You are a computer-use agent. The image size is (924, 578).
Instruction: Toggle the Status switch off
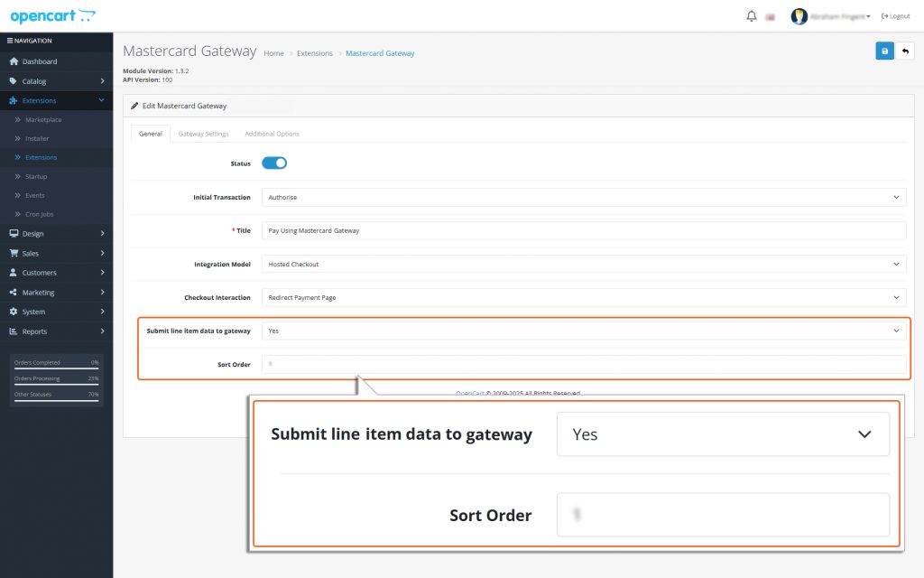[x=274, y=163]
